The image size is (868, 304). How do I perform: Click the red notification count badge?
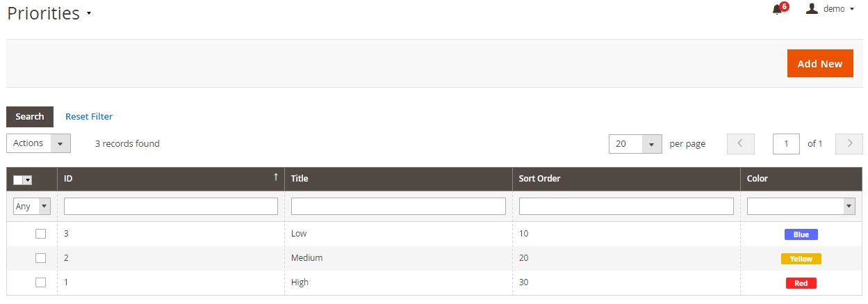click(x=784, y=6)
